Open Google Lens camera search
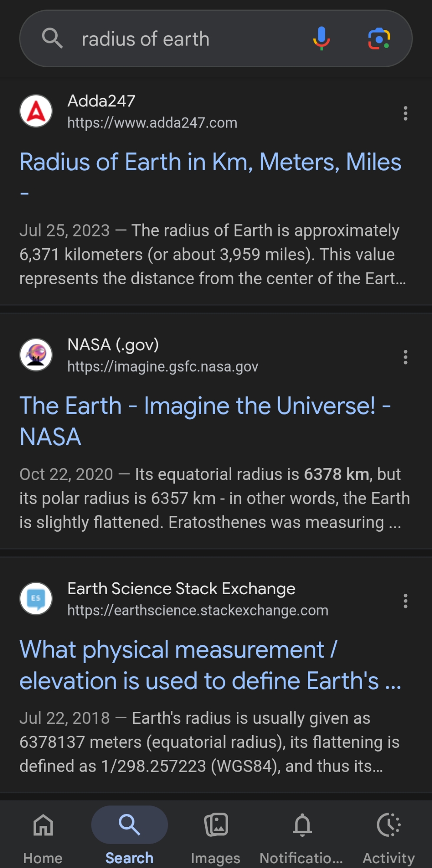 (379, 39)
